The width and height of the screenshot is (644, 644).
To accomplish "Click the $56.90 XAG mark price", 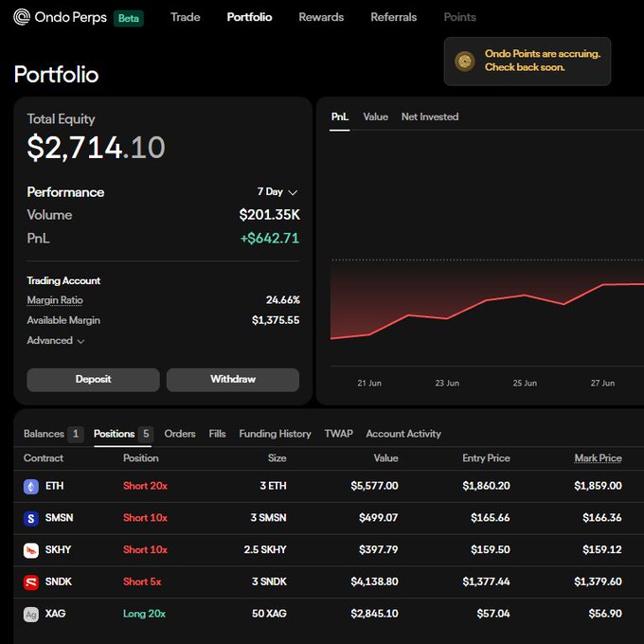I will coord(605,614).
